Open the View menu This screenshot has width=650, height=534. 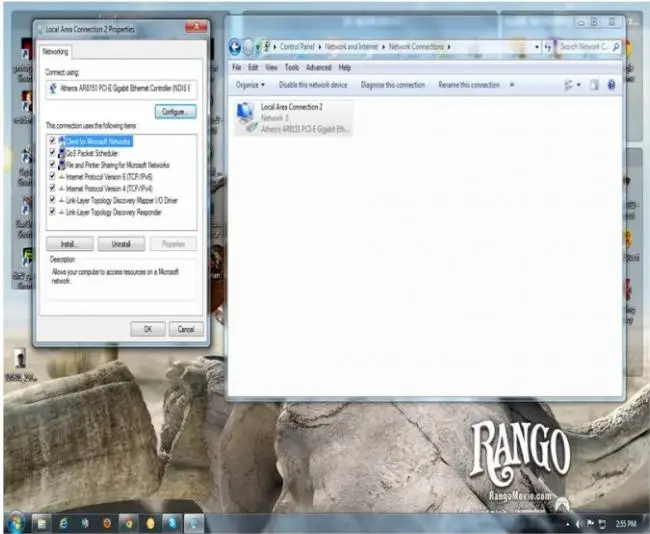tap(271, 67)
